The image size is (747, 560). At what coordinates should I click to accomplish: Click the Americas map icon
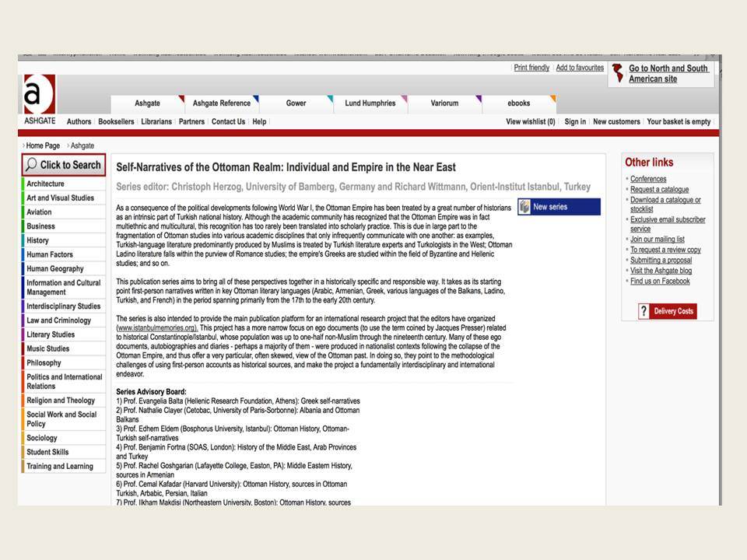[x=618, y=73]
